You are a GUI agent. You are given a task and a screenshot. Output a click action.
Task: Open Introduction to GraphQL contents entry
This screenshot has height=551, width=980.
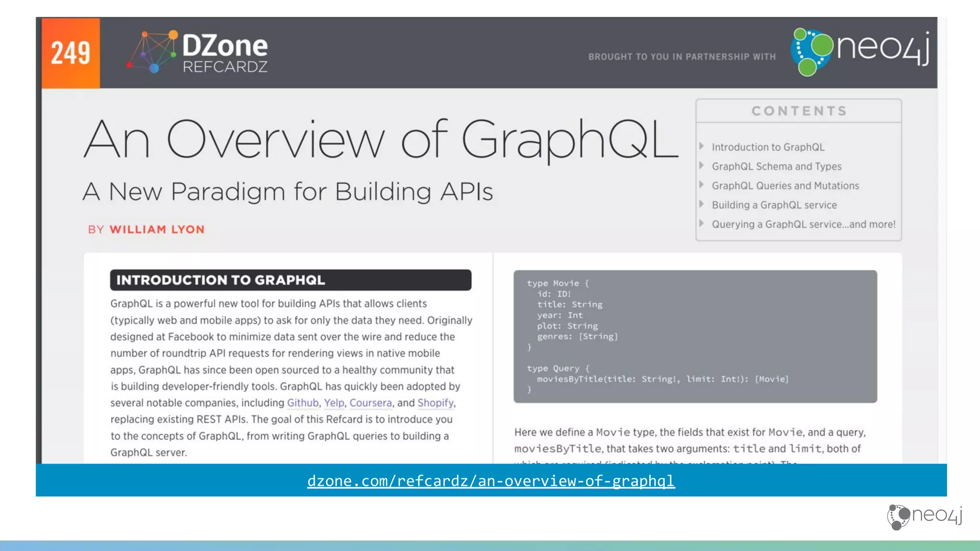[768, 147]
